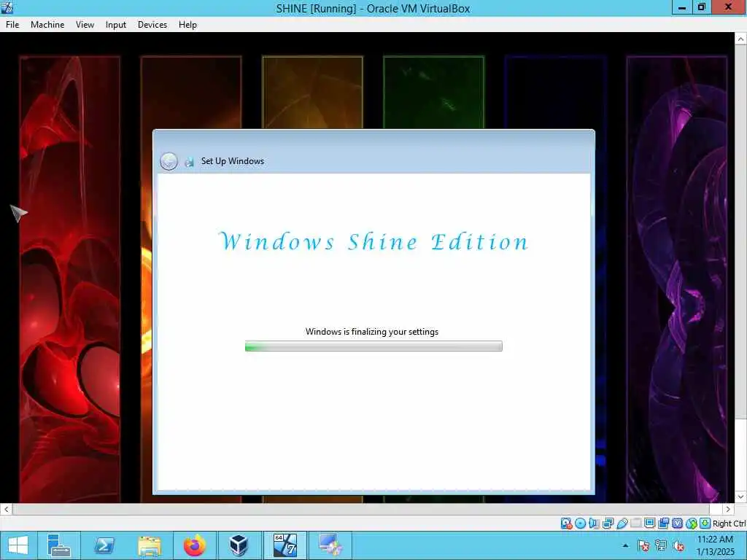
Task: Close the VirtualBox VM window
Action: (729, 7)
